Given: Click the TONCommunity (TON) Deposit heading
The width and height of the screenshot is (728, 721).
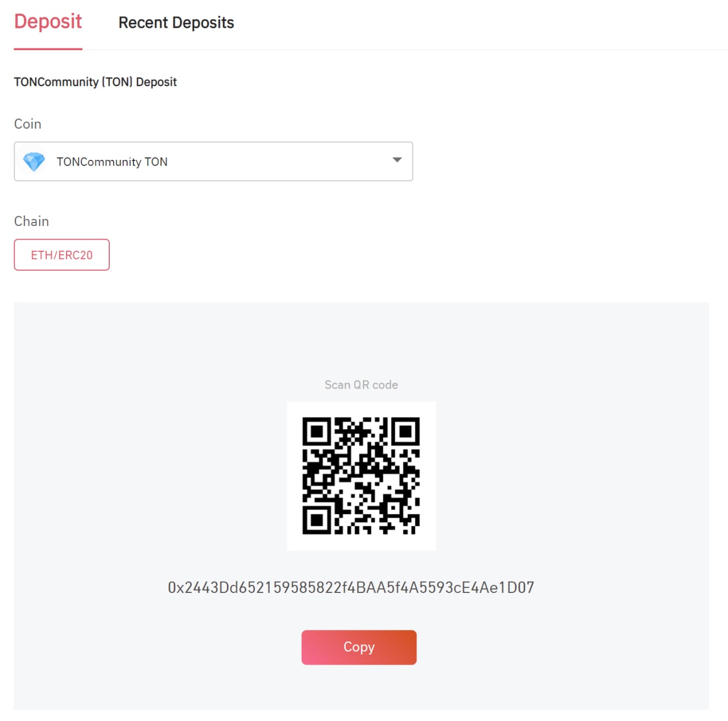Looking at the screenshot, I should tap(96, 82).
